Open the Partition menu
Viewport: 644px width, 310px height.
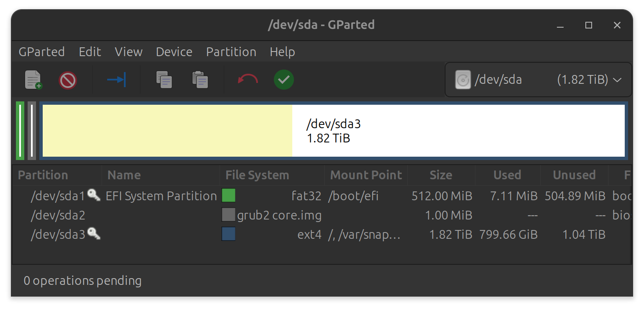(x=231, y=52)
